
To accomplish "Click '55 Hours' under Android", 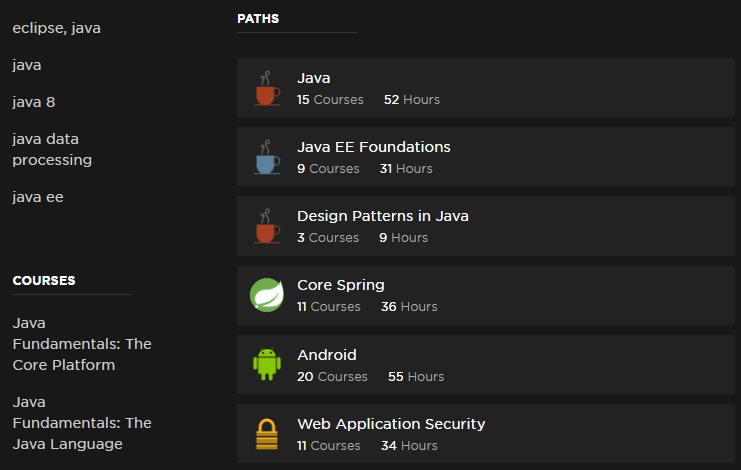I will [416, 376].
